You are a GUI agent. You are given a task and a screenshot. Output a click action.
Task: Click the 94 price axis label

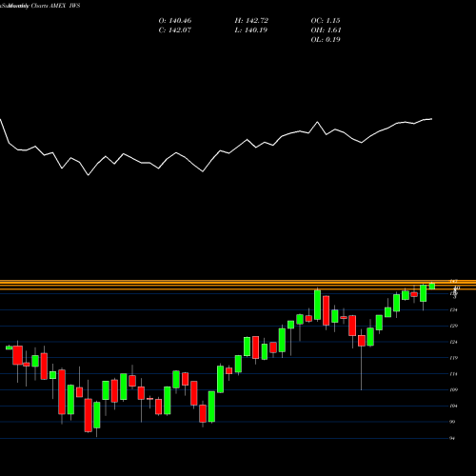453,438
